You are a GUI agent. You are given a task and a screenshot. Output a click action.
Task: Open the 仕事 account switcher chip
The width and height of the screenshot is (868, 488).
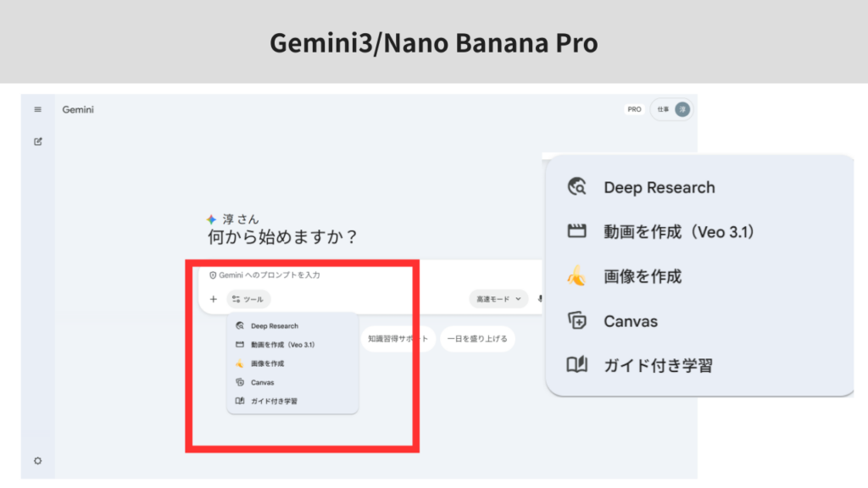click(x=671, y=109)
